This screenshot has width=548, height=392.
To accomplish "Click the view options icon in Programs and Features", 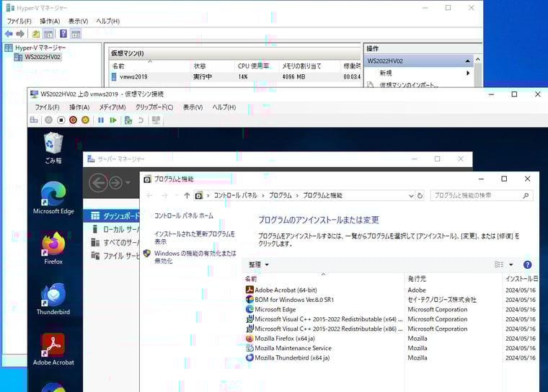I will [499, 265].
